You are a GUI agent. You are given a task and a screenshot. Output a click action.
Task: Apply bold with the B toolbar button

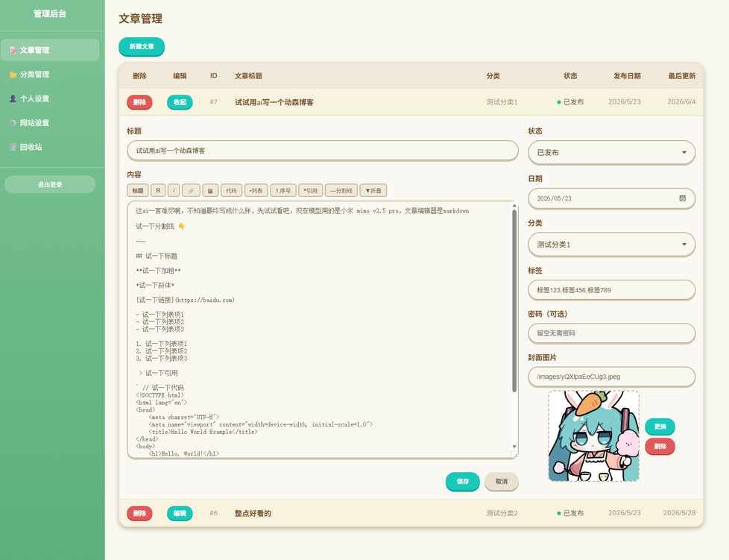coord(158,190)
